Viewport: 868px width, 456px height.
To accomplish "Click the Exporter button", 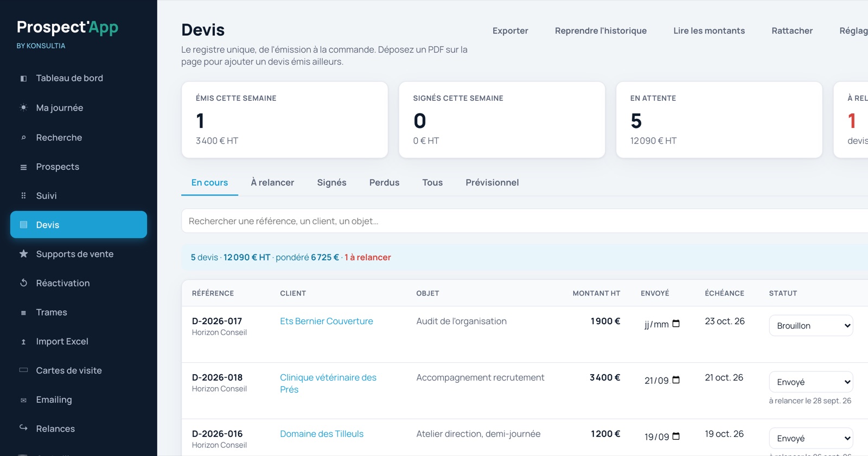I will coord(510,31).
